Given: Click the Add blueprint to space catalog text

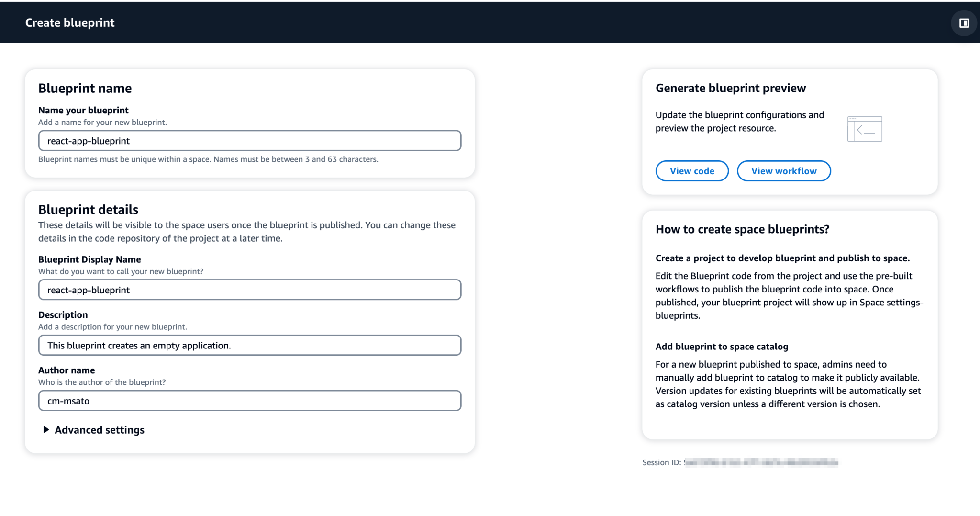Looking at the screenshot, I should (721, 347).
